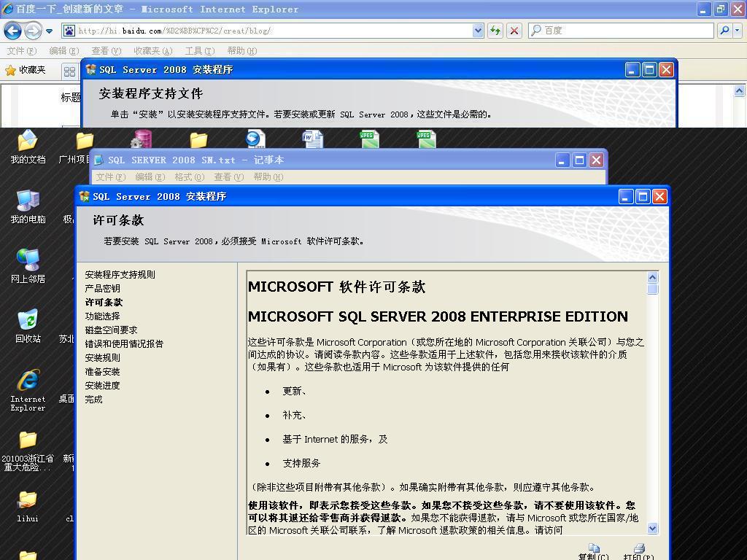Click the 打印 print icon in license page
The height and width of the screenshot is (560, 747).
639,549
